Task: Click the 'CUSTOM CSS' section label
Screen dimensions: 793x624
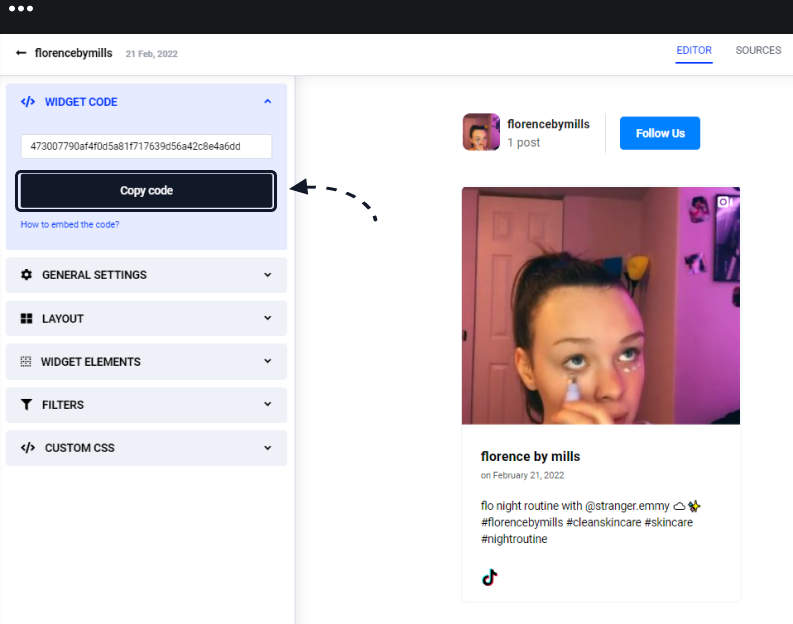Action: point(79,448)
